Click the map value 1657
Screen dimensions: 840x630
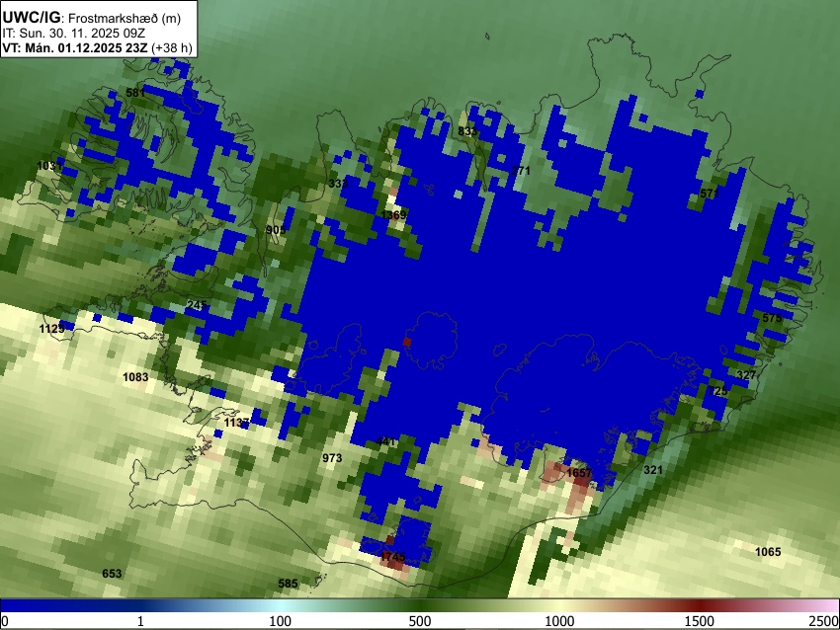coord(579,473)
